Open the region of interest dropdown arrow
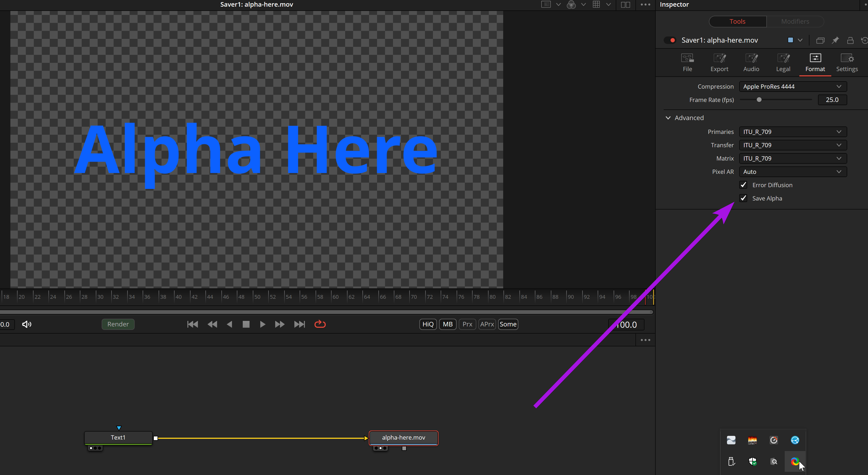868x475 pixels. (x=558, y=5)
